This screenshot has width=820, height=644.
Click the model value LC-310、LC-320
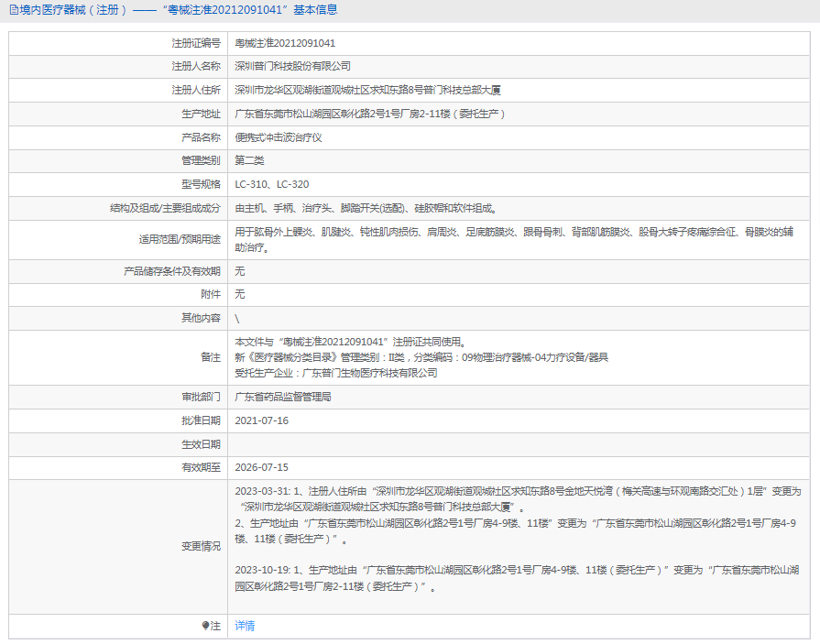[x=272, y=184]
